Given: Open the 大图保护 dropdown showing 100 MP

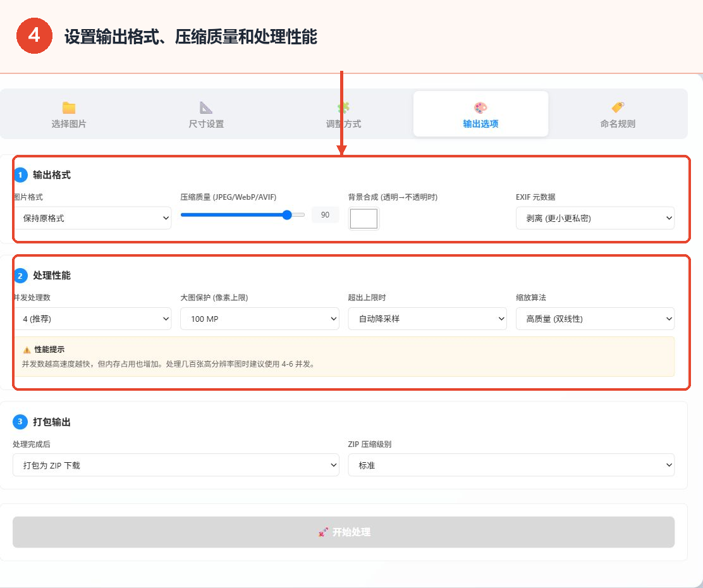Looking at the screenshot, I should (x=260, y=319).
